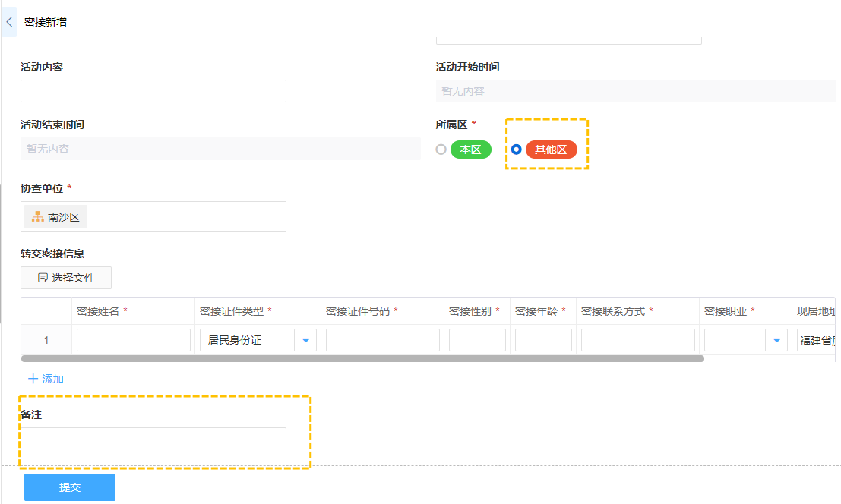The height and width of the screenshot is (504, 841).
Task: Select the 本区 radio button
Action: pos(441,150)
